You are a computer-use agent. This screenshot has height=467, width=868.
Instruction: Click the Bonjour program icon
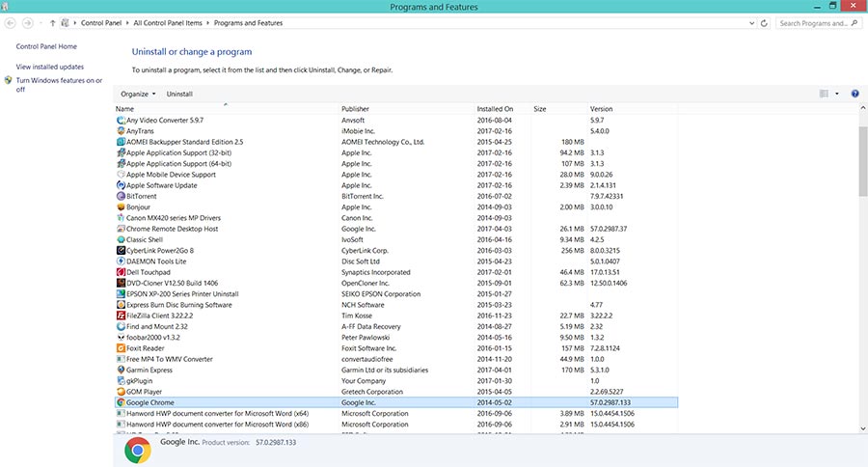[x=121, y=206]
